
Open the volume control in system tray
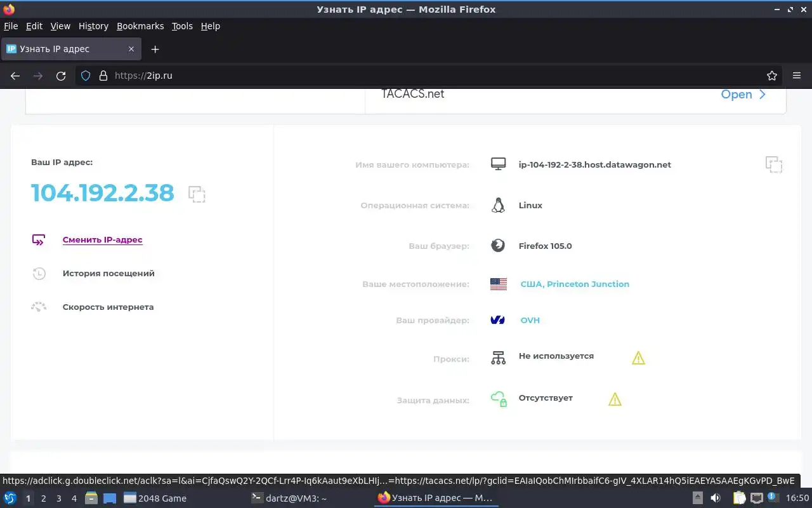716,498
